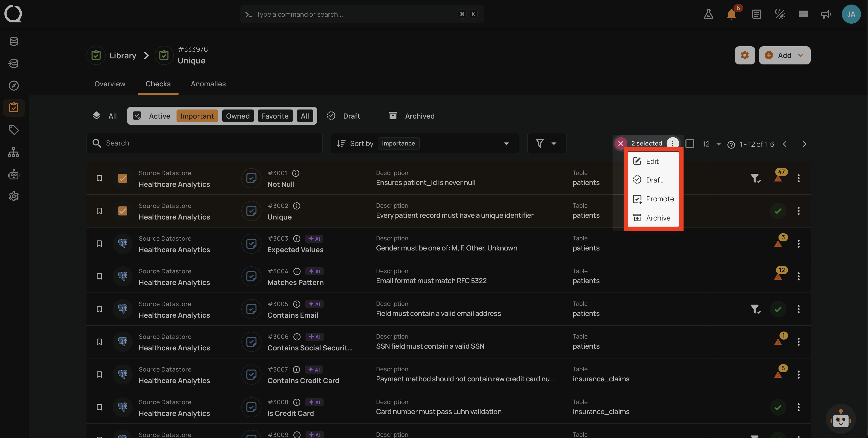Click the AI badge on #3003

point(314,239)
